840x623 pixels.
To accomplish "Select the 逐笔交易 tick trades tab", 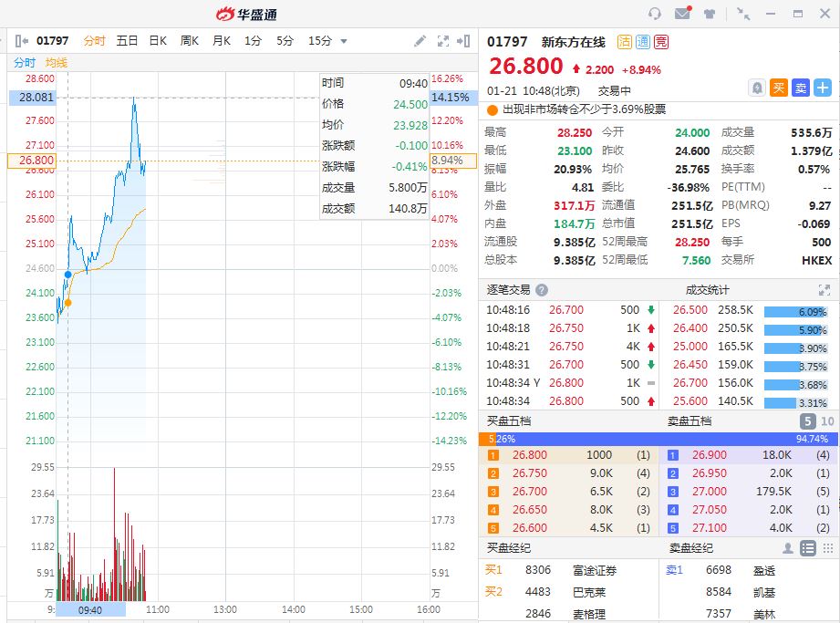I will click(508, 290).
